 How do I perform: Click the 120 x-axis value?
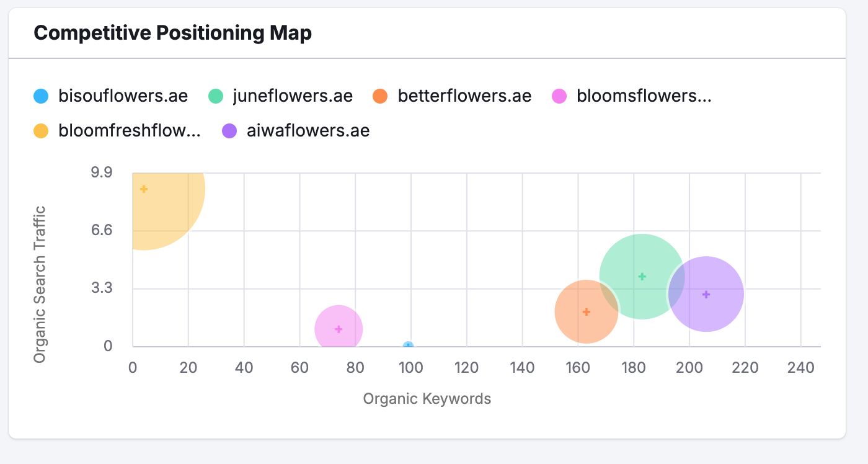(466, 367)
